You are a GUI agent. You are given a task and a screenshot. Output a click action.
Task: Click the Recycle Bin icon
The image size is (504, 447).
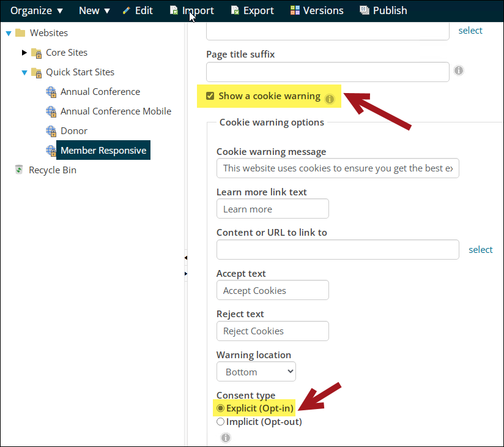[x=19, y=169]
